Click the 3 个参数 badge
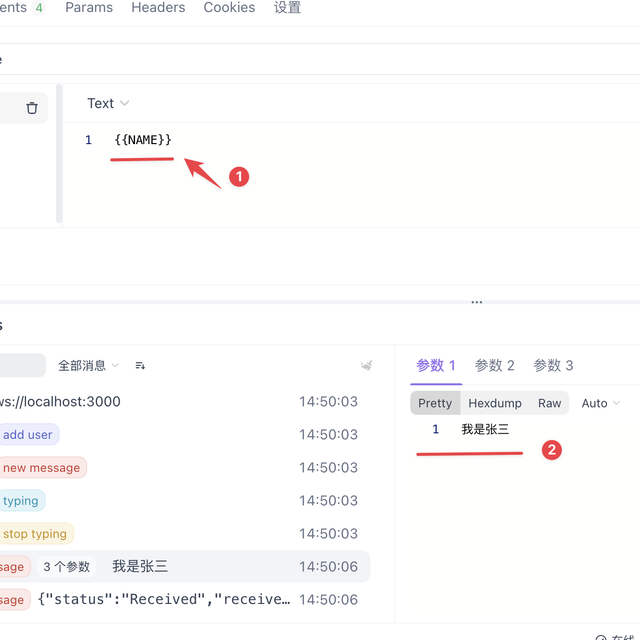The image size is (640, 640). [67, 567]
